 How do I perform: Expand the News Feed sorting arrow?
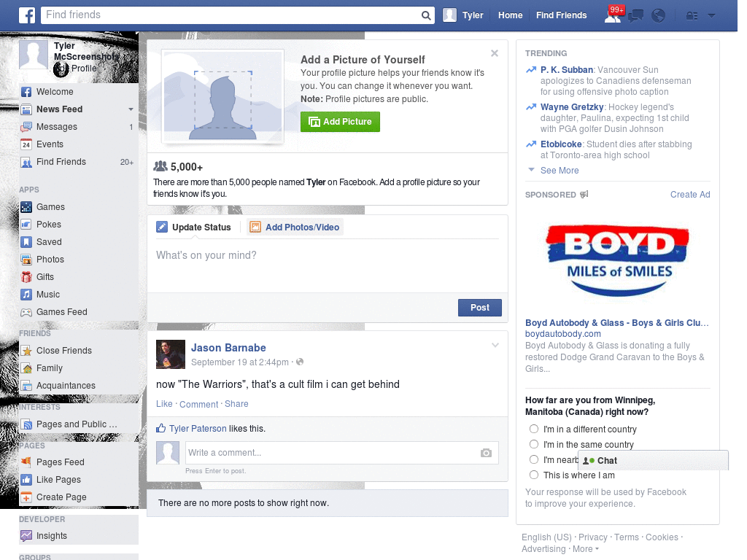pos(131,109)
